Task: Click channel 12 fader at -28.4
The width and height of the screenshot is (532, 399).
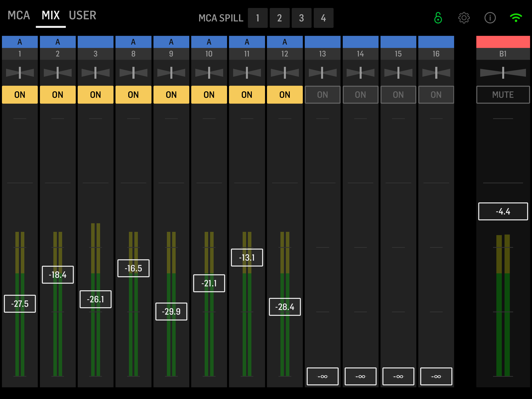Action: pyautogui.click(x=285, y=307)
